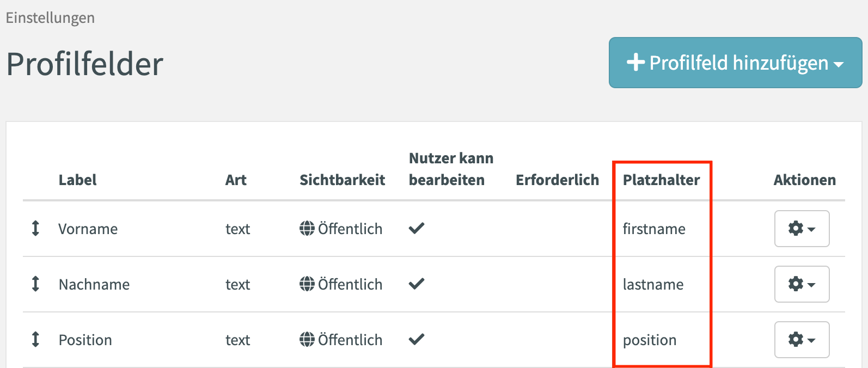Expand the Profilfeld hinzufügen dropdown caret

[x=839, y=64]
